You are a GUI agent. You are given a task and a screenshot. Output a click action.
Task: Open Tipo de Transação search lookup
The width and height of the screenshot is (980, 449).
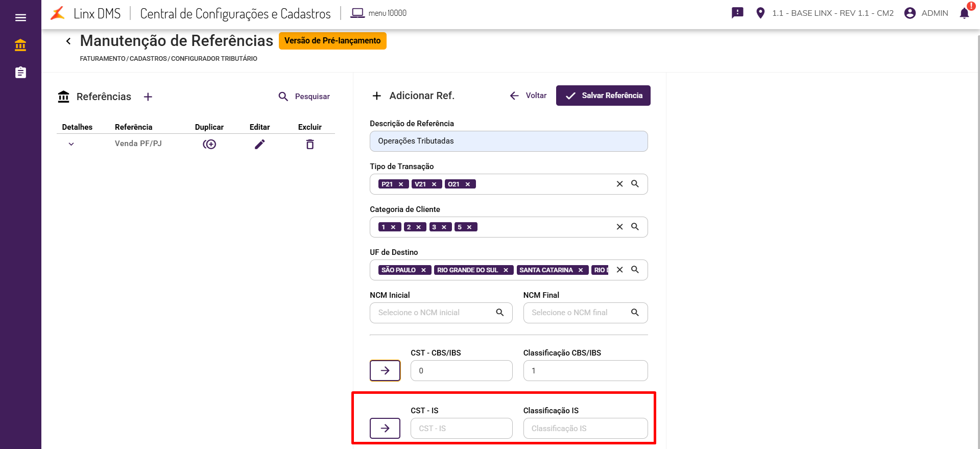[x=635, y=184]
